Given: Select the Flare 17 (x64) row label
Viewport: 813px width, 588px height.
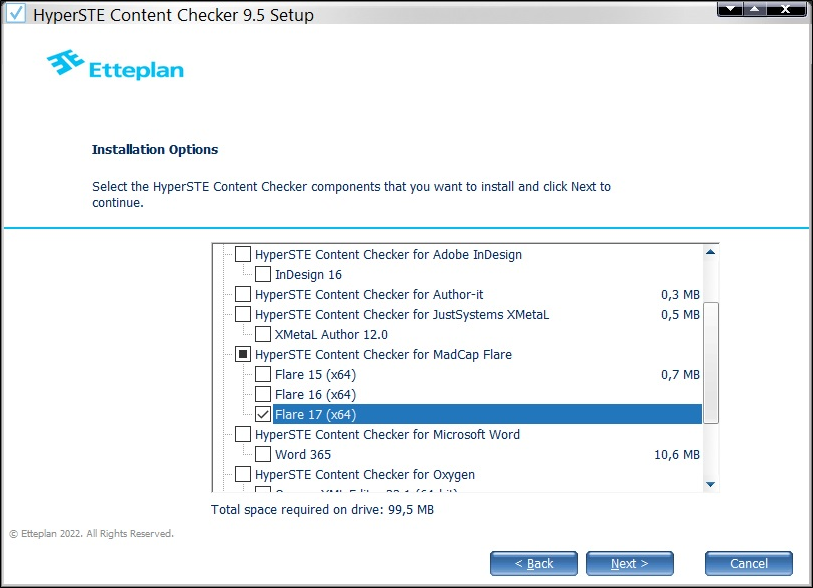Looking at the screenshot, I should click(315, 415).
